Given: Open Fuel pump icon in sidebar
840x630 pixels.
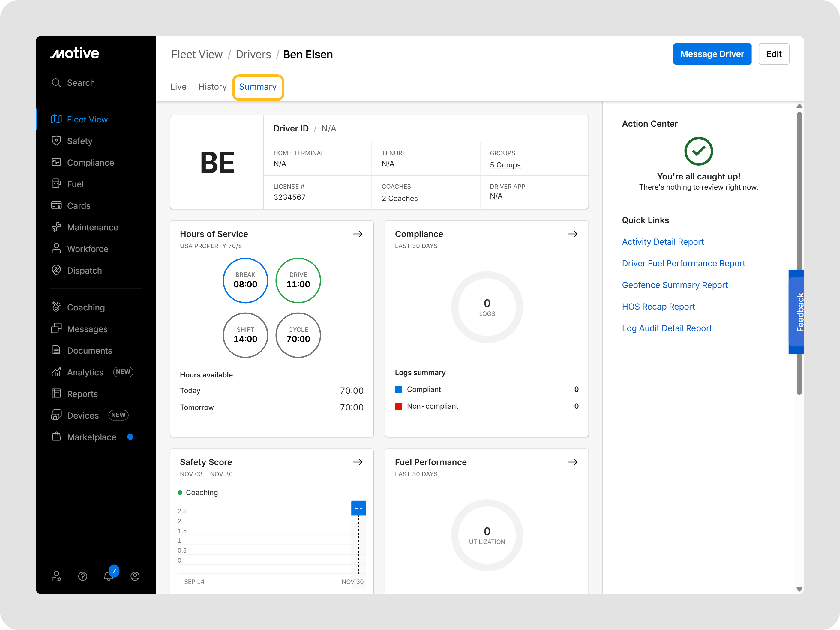Looking at the screenshot, I should (x=56, y=184).
